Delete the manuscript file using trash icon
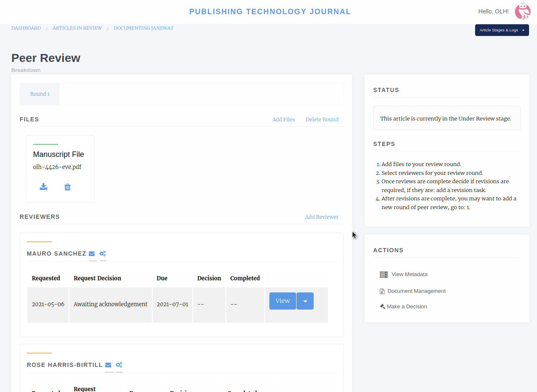 pyautogui.click(x=67, y=187)
